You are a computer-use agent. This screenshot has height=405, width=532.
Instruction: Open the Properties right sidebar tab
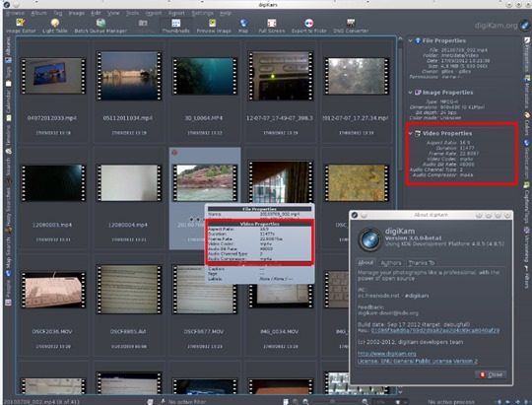(526, 54)
